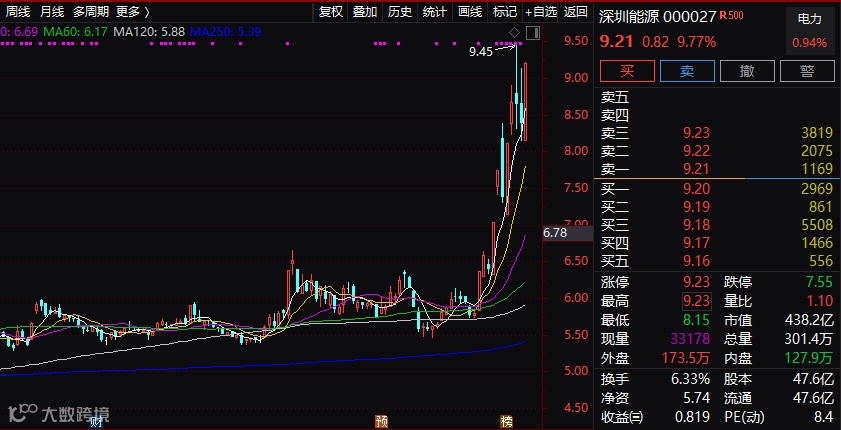841x430 pixels.
Task: Click the 榜 ranking marker on the timeline
Action: 506,422
